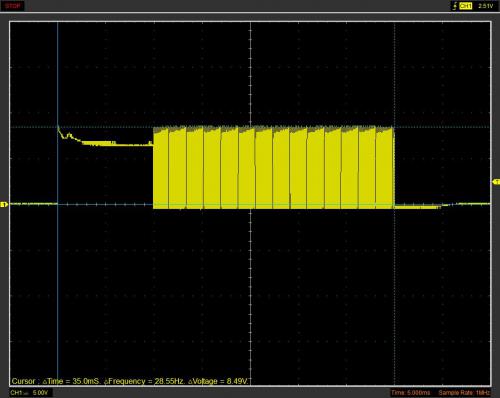The image size is (500, 398).
Task: Select the yellow CH1 trigger source badge
Action: pos(465,6)
